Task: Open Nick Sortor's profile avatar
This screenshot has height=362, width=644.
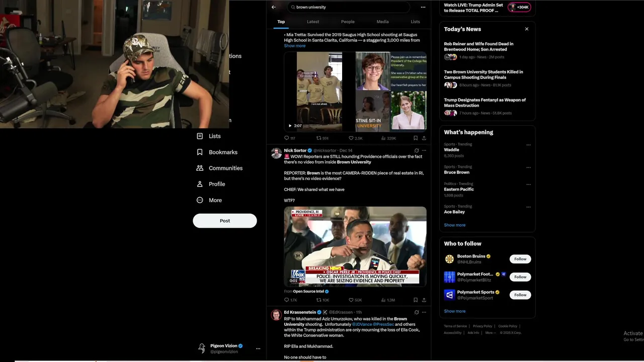Action: pyautogui.click(x=276, y=153)
